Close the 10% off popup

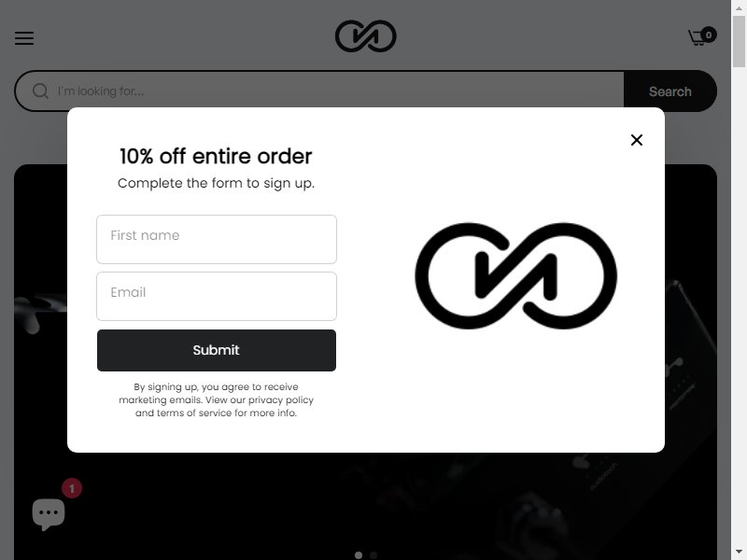click(637, 140)
